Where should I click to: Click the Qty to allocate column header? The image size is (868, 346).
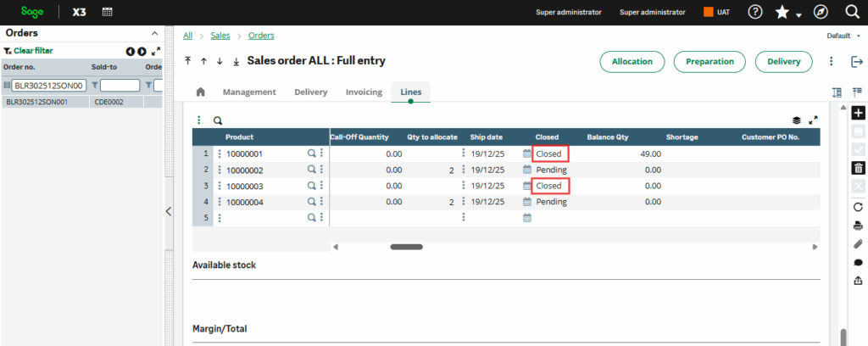tap(432, 137)
